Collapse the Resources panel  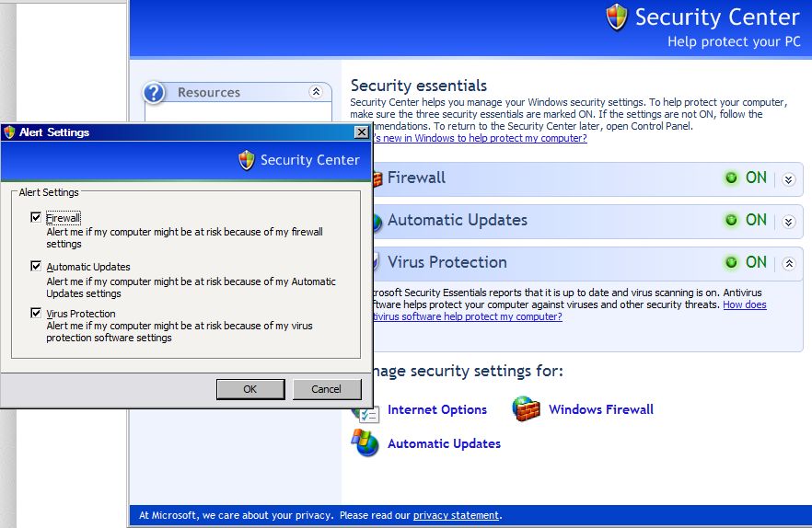[316, 92]
